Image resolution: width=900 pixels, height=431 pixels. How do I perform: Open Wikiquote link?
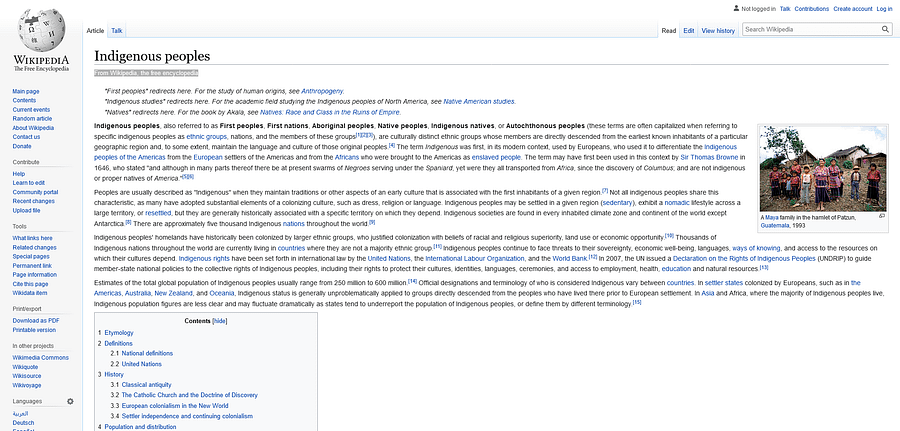point(26,367)
